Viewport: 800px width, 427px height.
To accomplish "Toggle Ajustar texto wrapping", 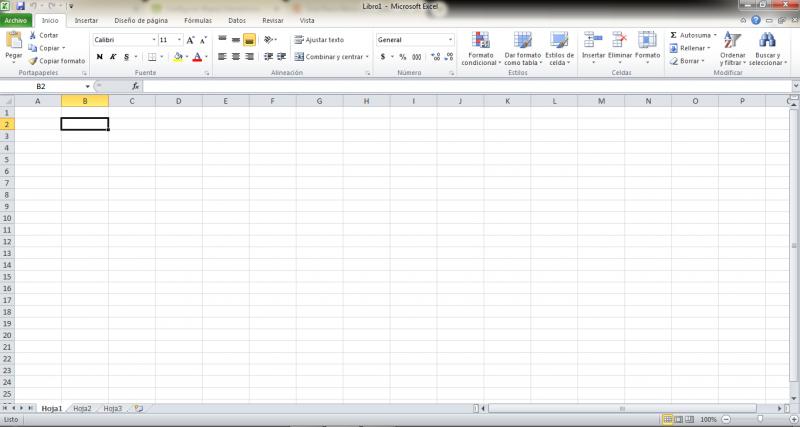I will (x=319, y=40).
